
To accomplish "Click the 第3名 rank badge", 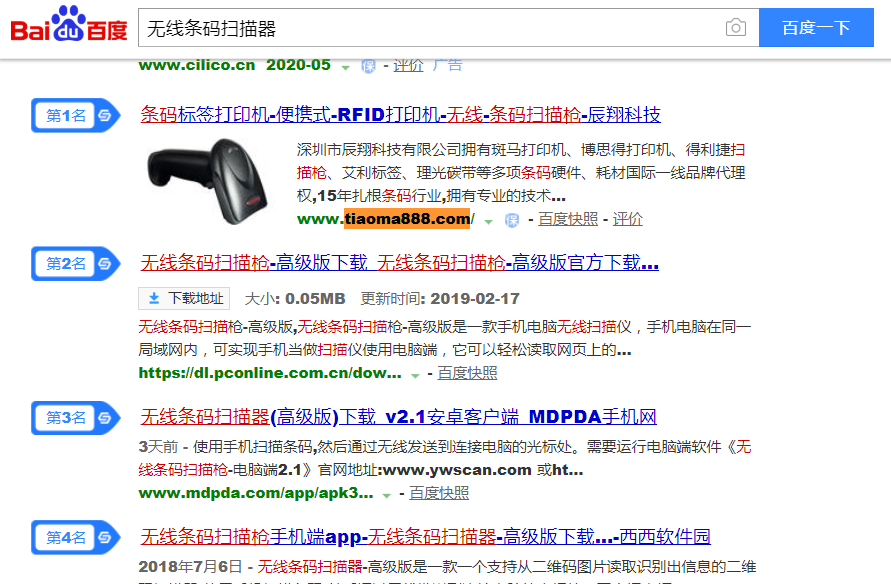I will [x=76, y=418].
